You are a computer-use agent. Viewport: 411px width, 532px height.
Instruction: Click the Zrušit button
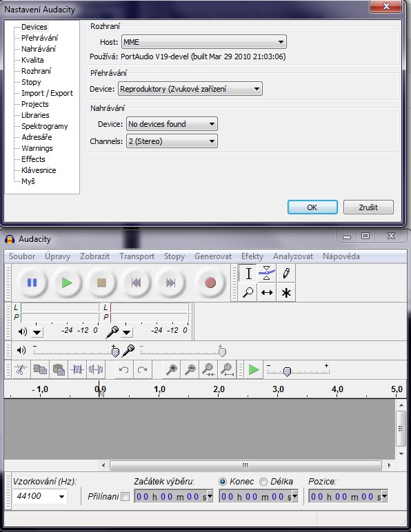coord(368,207)
